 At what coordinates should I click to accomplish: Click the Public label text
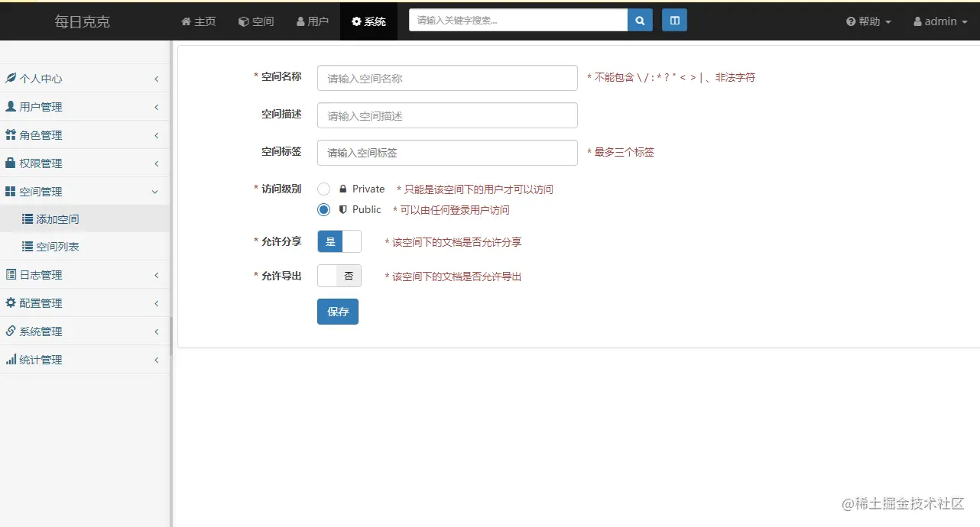[367, 209]
